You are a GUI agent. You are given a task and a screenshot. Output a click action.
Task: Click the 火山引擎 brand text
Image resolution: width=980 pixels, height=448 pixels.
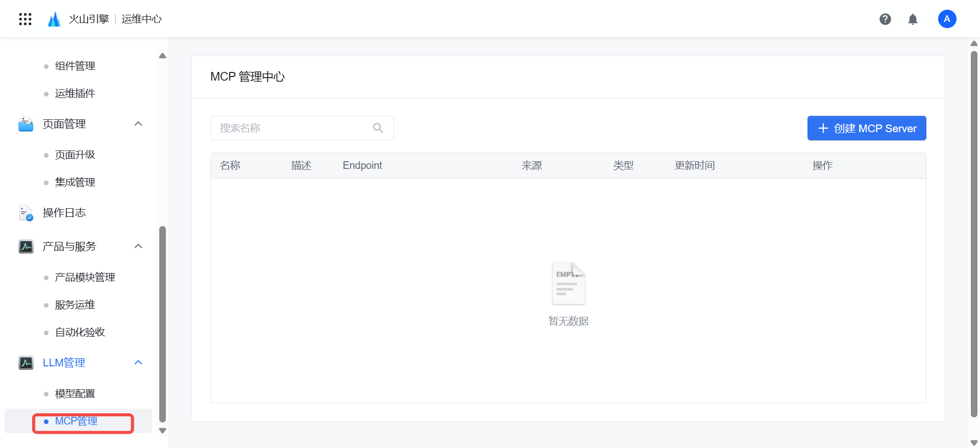click(x=89, y=19)
